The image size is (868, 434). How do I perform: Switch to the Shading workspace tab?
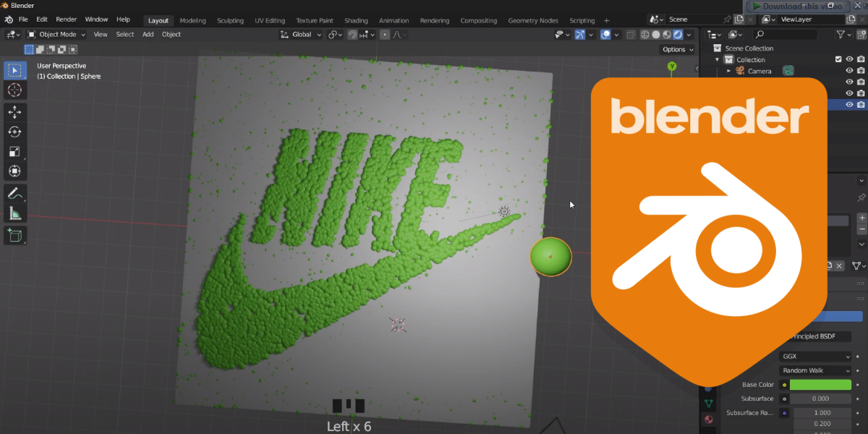click(x=356, y=20)
